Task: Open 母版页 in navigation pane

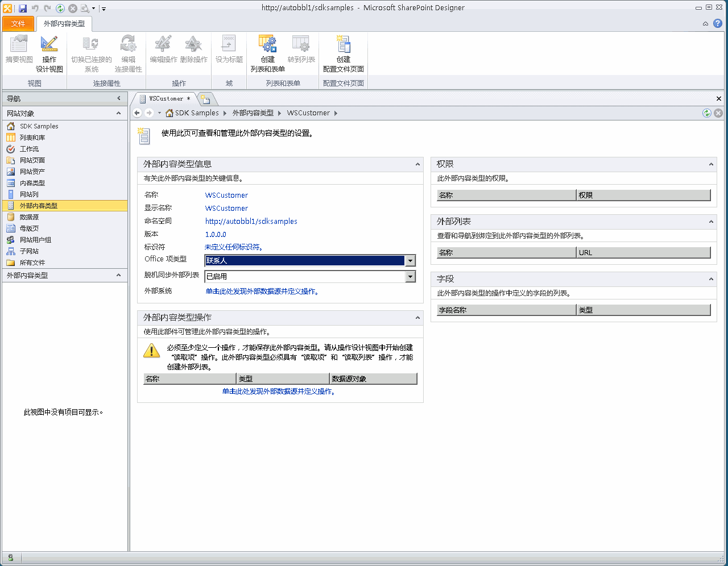Action: 29,228
